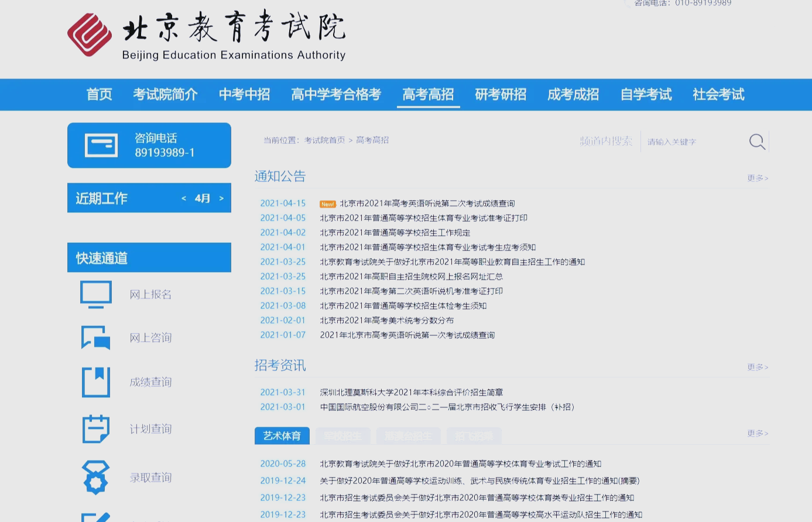Go to next month in 近期工作
This screenshot has height=522, width=812.
pyautogui.click(x=221, y=198)
